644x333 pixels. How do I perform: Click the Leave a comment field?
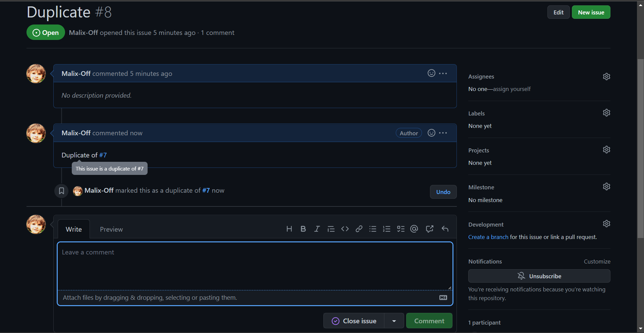(255, 265)
